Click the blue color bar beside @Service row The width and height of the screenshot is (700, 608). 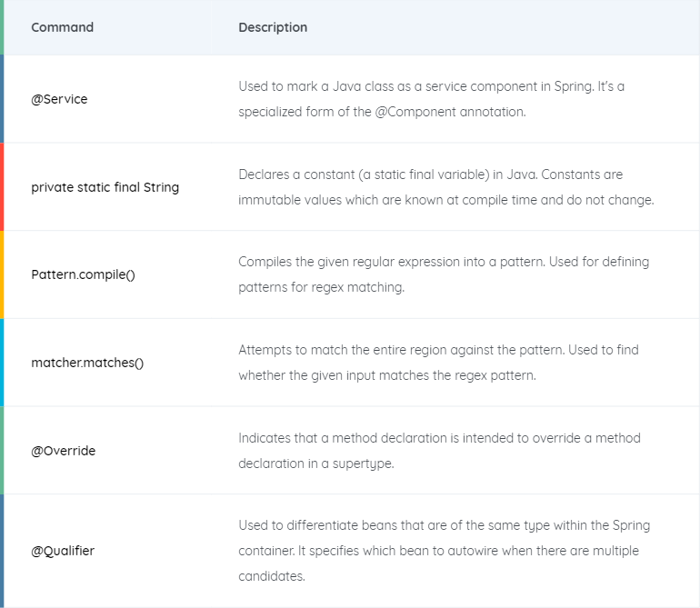click(x=2, y=99)
